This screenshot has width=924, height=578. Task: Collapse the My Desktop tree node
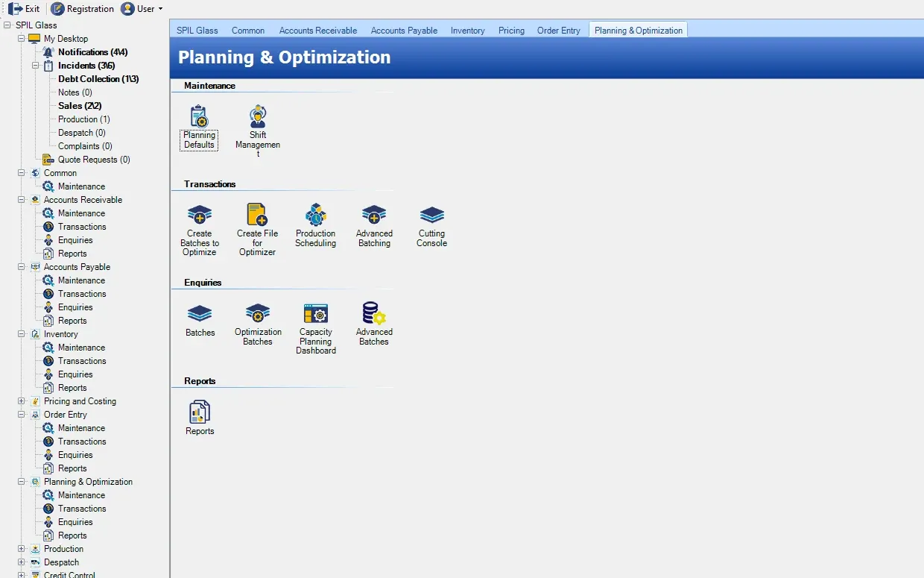click(x=22, y=39)
